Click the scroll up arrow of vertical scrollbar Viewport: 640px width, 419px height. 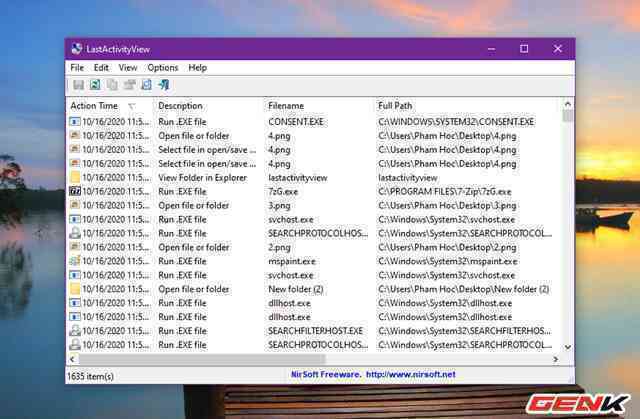click(x=568, y=104)
